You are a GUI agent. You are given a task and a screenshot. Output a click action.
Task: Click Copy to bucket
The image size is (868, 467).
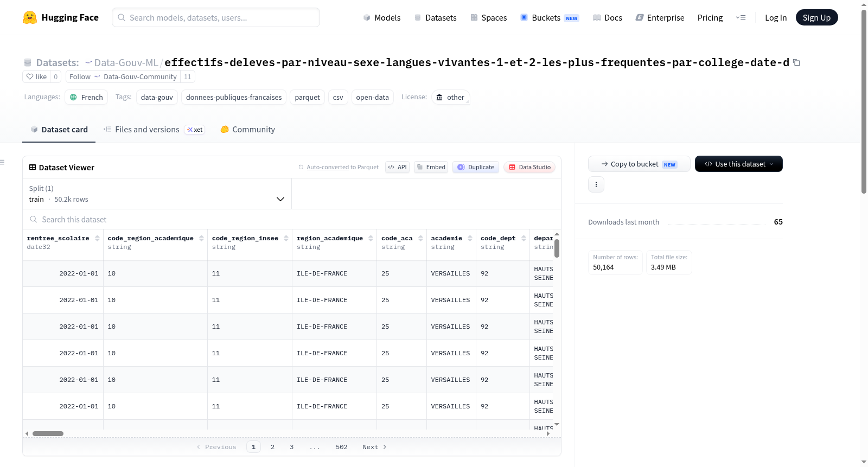[x=639, y=164]
